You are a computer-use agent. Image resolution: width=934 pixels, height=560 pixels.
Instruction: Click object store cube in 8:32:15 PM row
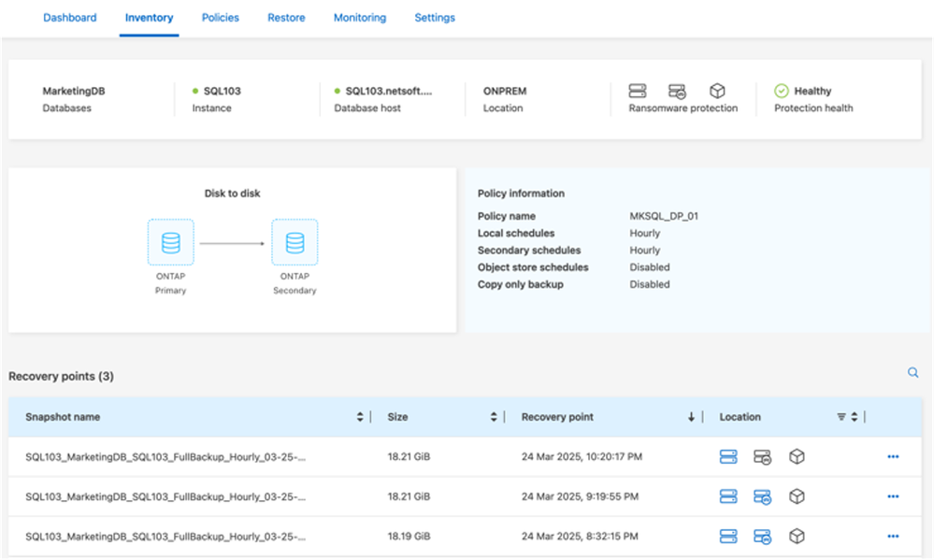coord(797,537)
